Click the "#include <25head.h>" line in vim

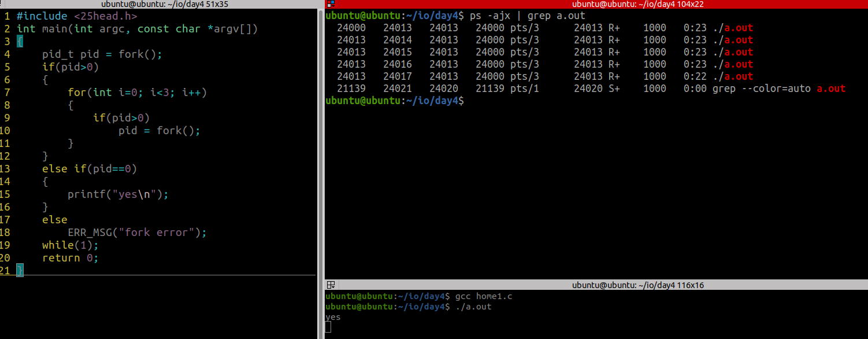pyautogui.click(x=77, y=16)
